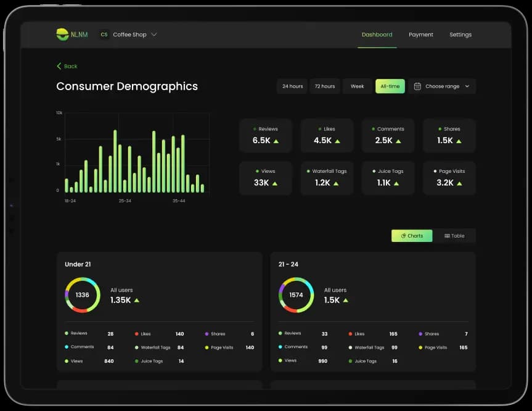This screenshot has height=411, width=532.
Task: Go to the Settings tab
Action: (460, 35)
